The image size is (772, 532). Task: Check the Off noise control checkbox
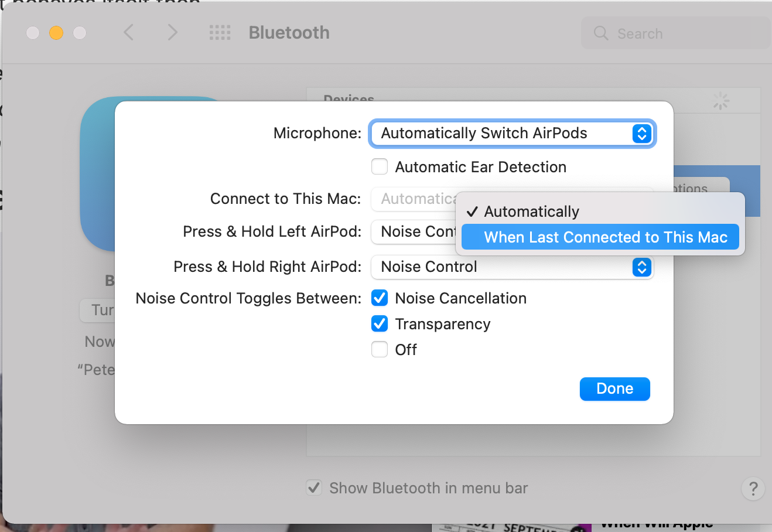pyautogui.click(x=380, y=349)
